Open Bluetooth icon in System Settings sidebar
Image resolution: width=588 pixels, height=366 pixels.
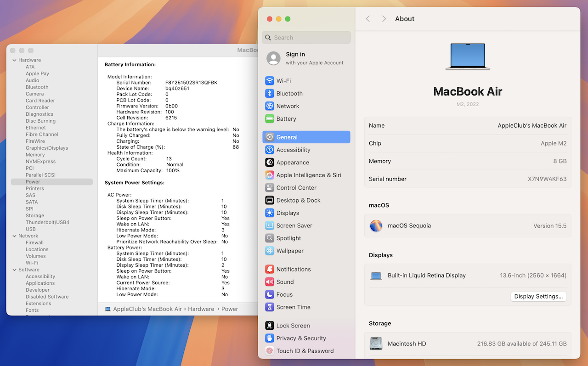(x=270, y=93)
